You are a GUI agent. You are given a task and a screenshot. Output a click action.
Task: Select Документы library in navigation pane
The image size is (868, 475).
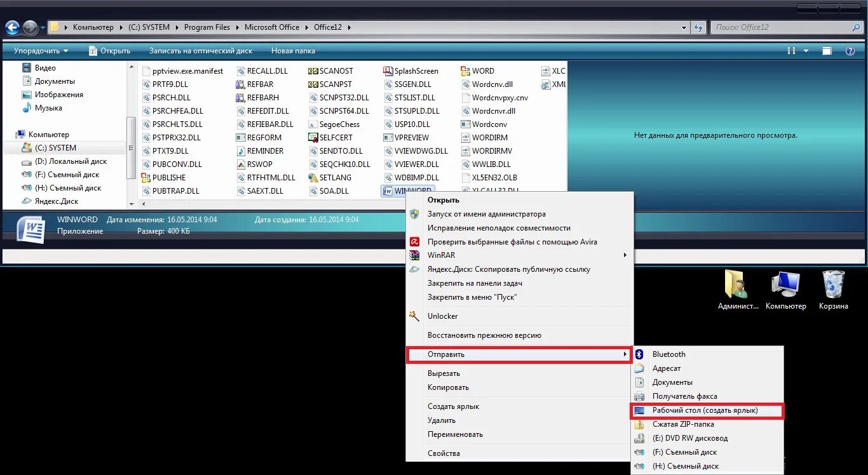pyautogui.click(x=48, y=81)
